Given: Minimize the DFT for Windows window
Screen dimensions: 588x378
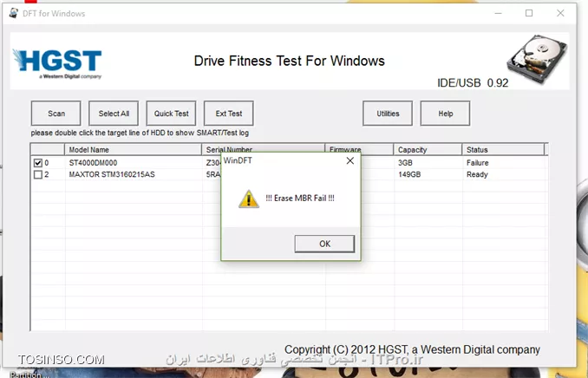Looking at the screenshot, I should [x=498, y=13].
